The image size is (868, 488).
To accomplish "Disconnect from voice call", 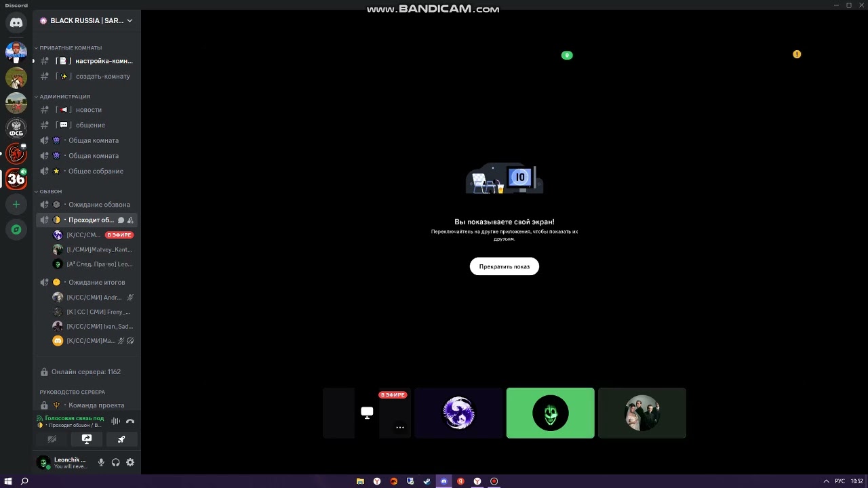I will (x=130, y=422).
